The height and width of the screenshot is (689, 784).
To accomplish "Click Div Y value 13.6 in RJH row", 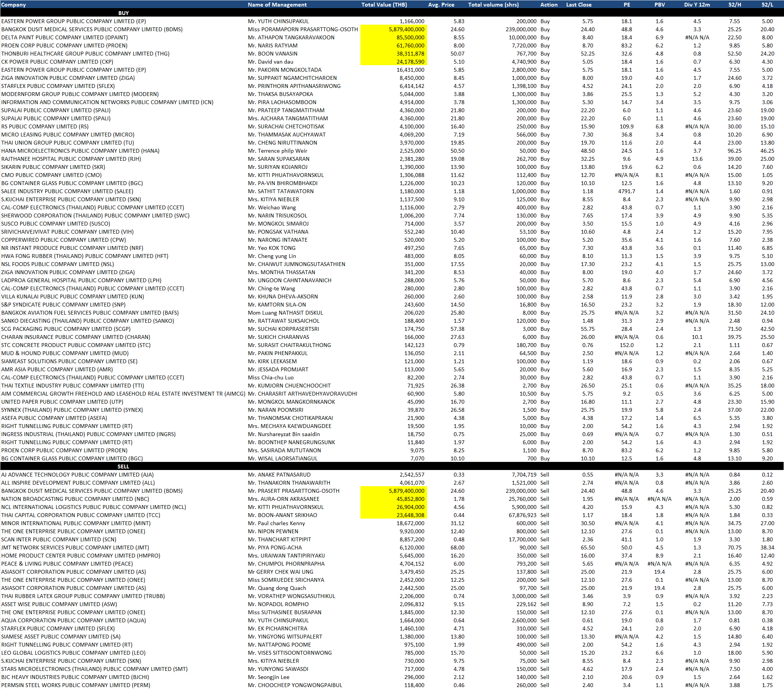I will click(697, 159).
